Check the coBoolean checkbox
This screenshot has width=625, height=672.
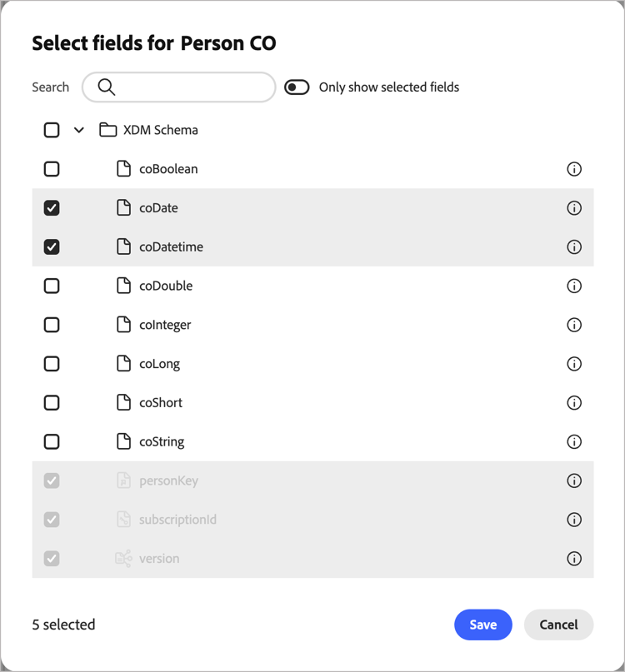click(x=52, y=169)
